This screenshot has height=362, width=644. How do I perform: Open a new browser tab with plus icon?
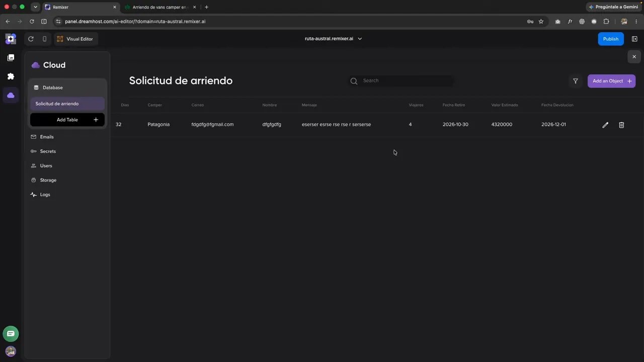pos(206,7)
